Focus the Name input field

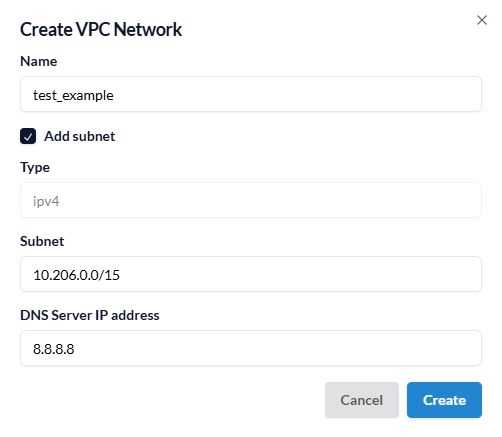251,94
